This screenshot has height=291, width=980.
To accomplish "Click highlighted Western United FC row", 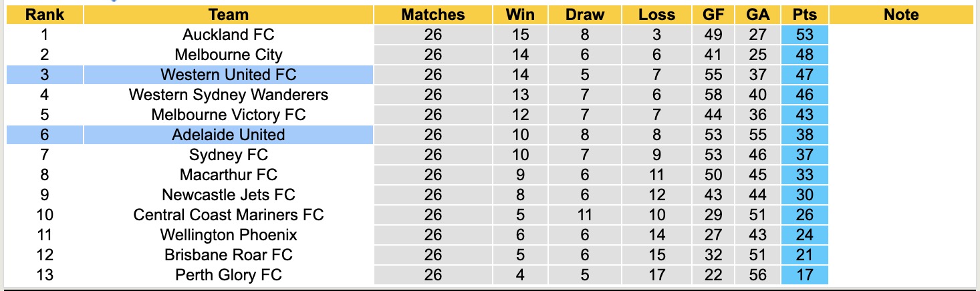I will (228, 75).
